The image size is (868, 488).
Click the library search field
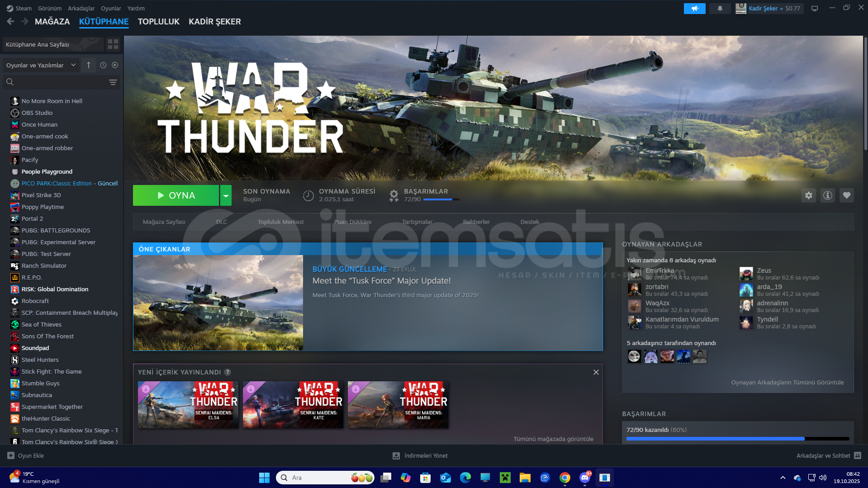click(x=62, y=82)
